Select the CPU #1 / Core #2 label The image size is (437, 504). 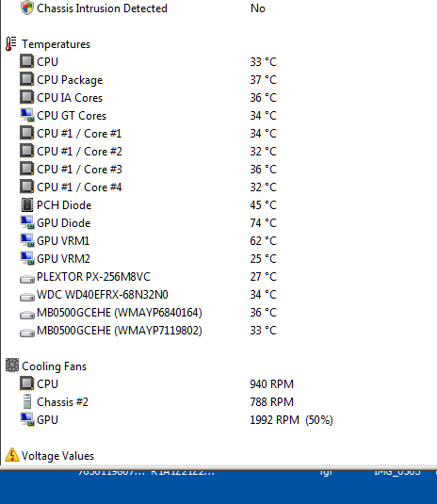tap(79, 152)
